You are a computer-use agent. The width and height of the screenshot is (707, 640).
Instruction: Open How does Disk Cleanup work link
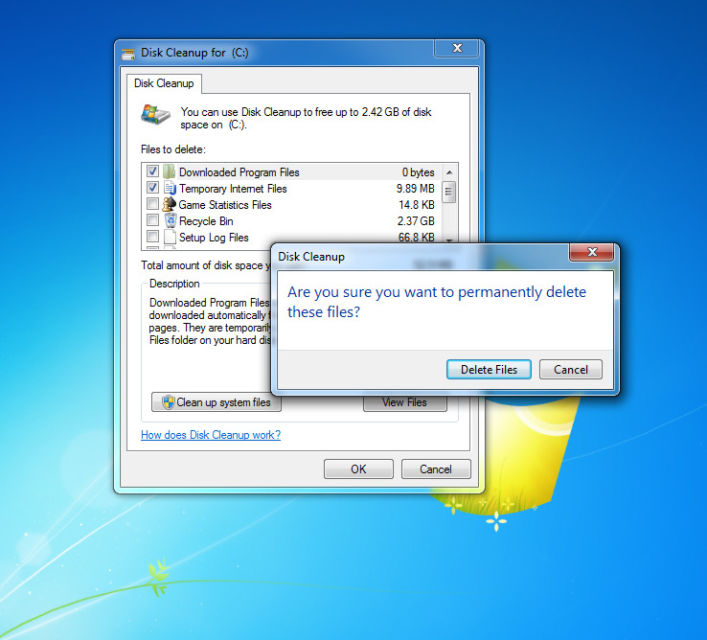pos(211,435)
